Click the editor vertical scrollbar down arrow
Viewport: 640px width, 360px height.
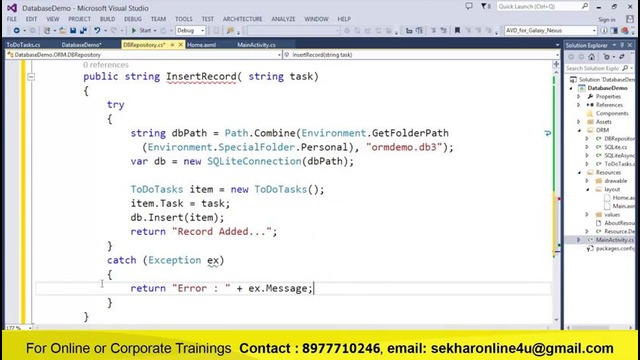coord(556,320)
